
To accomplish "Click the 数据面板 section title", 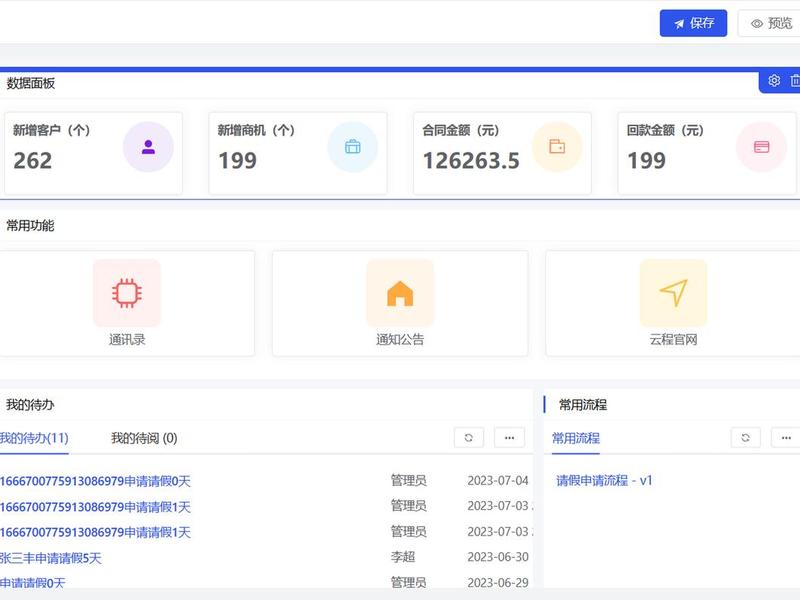I will [x=31, y=83].
